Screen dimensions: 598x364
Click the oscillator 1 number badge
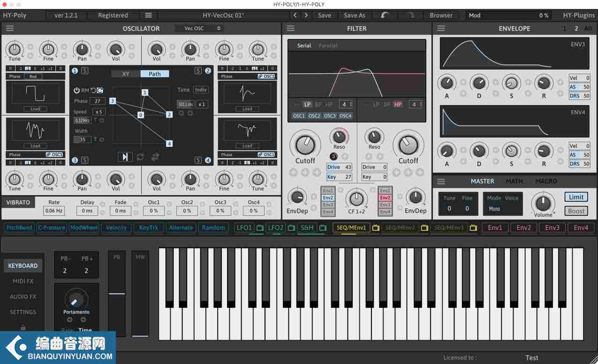coord(75,71)
